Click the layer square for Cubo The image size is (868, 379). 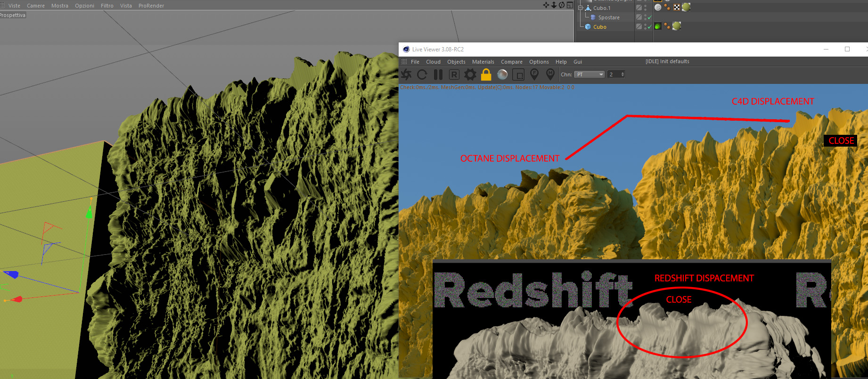pos(639,26)
